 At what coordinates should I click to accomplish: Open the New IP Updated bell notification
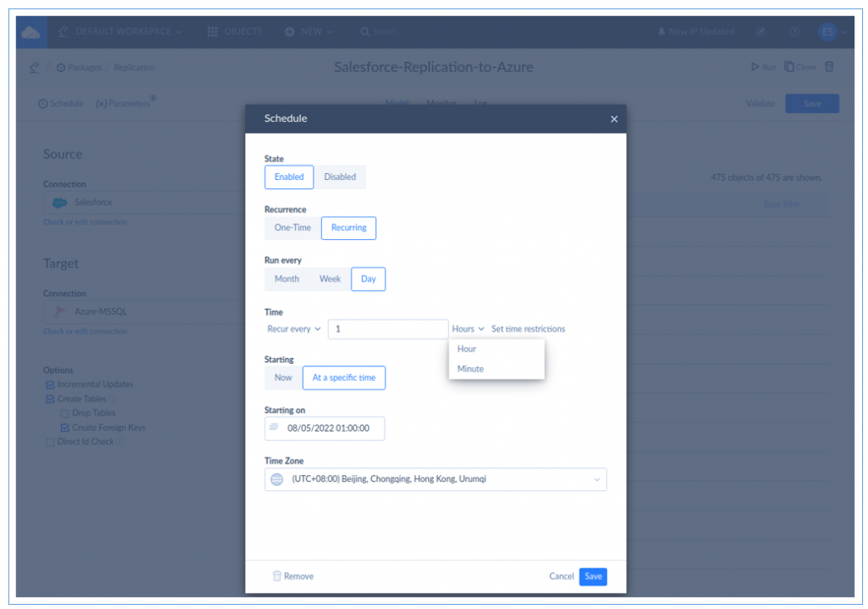coord(661,31)
